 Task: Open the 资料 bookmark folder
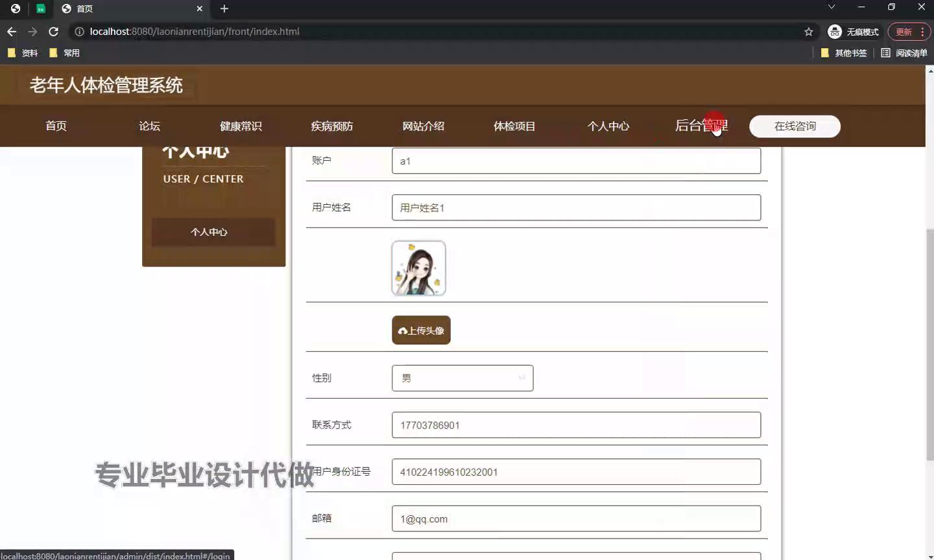tap(23, 53)
